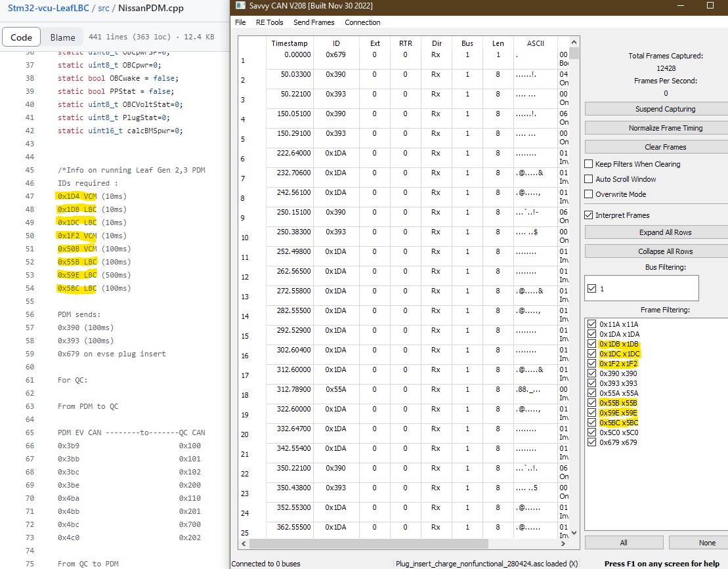Screen dimensions: 728x569
Task: Click the frame table scroll-down arrow
Action: pyautogui.click(x=574, y=533)
